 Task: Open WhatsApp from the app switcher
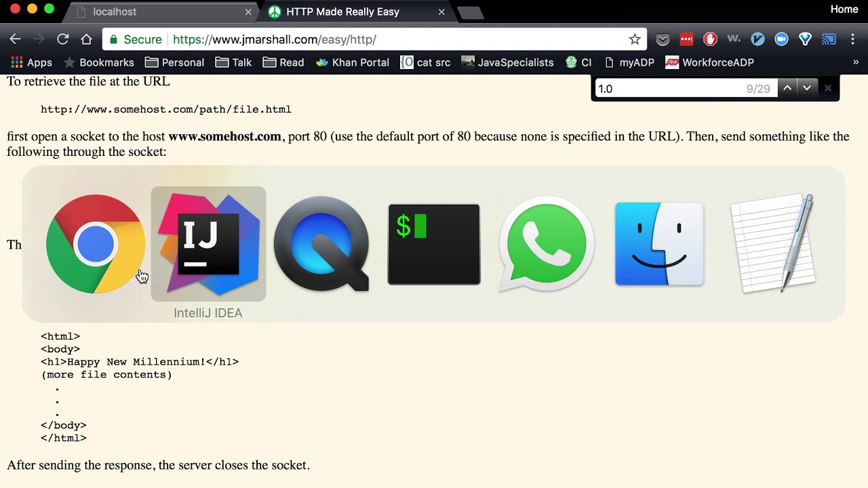click(547, 244)
